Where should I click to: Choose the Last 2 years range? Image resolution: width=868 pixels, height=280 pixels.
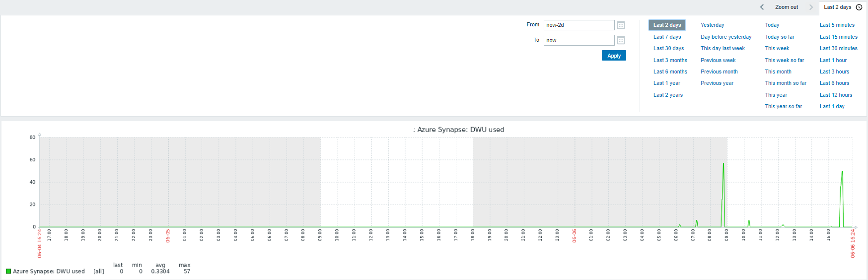click(668, 95)
